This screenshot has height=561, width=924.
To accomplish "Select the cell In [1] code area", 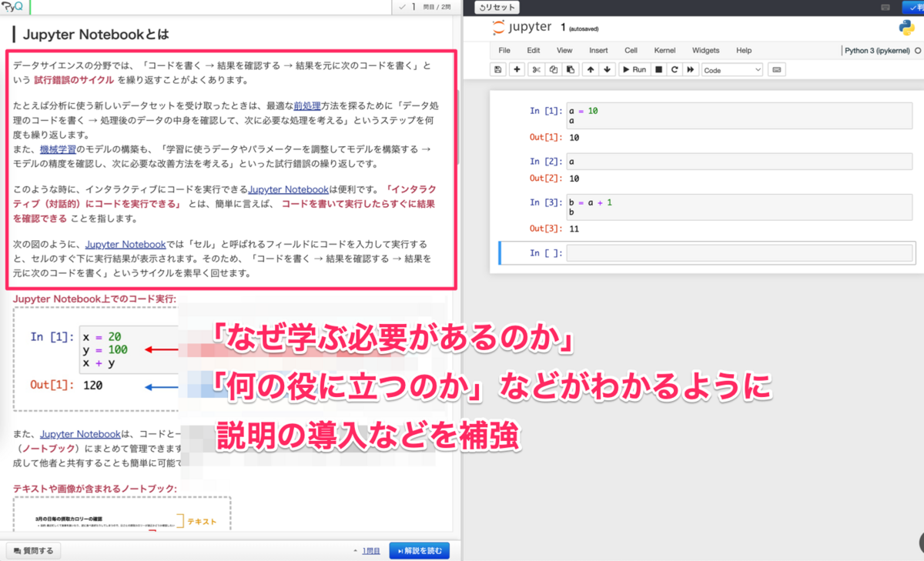I will coord(739,116).
